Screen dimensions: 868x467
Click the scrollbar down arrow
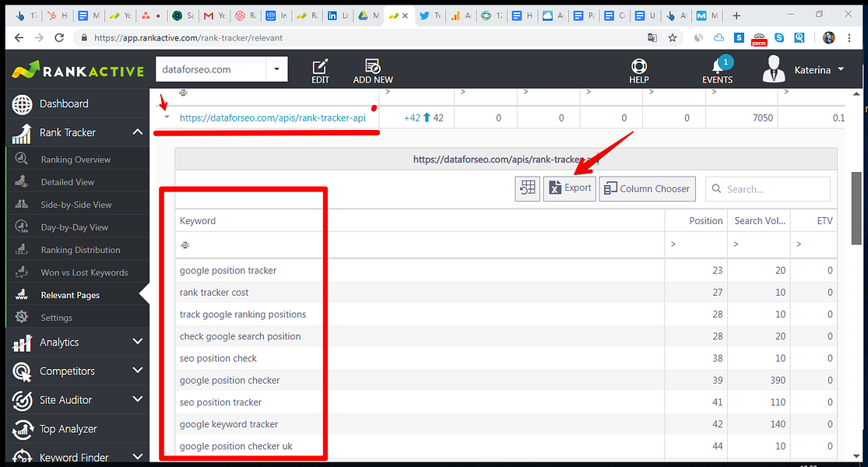(x=856, y=456)
